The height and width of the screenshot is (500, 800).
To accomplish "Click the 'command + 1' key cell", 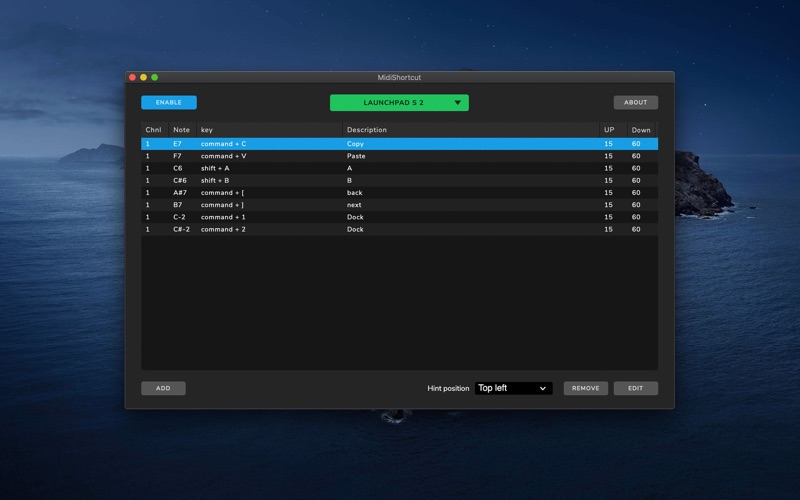I will [x=223, y=217].
